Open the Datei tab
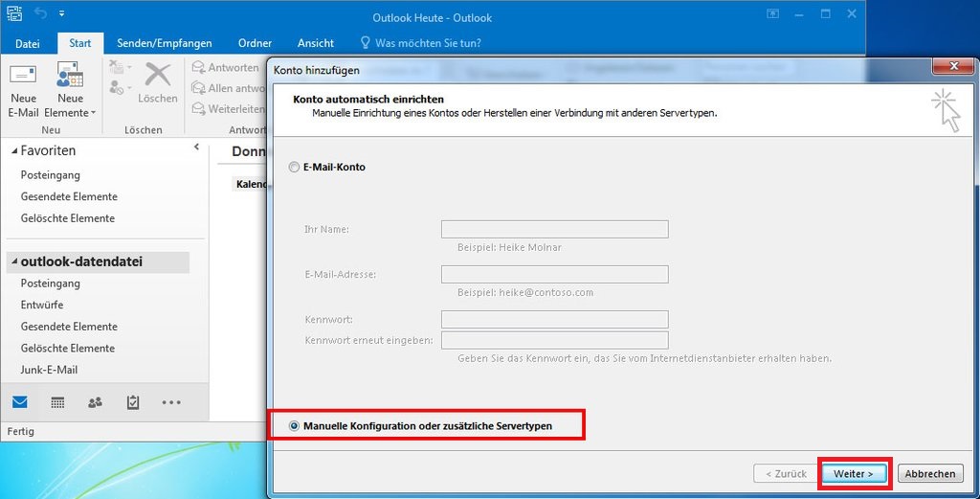This screenshot has height=499, width=980. coord(28,43)
